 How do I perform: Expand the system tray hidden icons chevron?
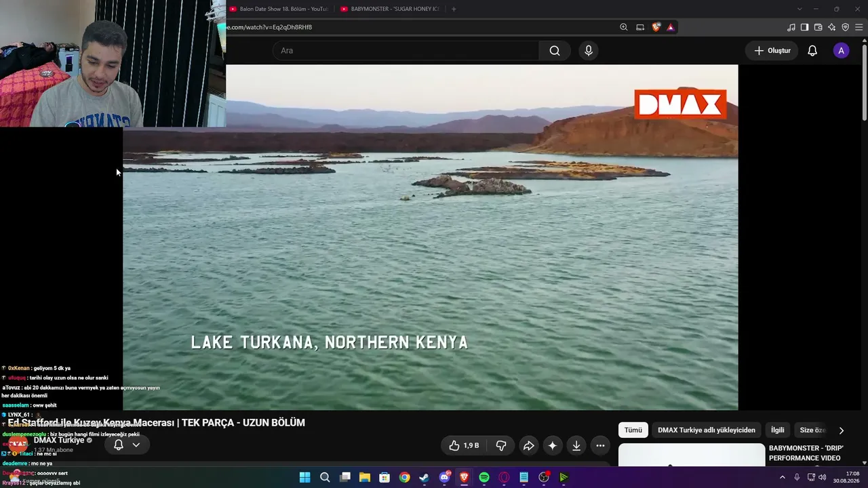[x=782, y=477]
